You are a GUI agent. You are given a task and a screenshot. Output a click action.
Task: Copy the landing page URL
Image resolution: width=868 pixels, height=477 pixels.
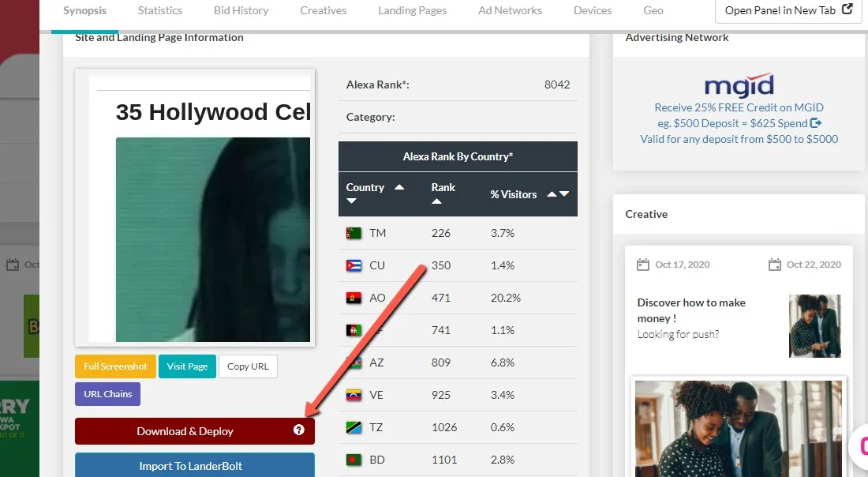point(248,366)
